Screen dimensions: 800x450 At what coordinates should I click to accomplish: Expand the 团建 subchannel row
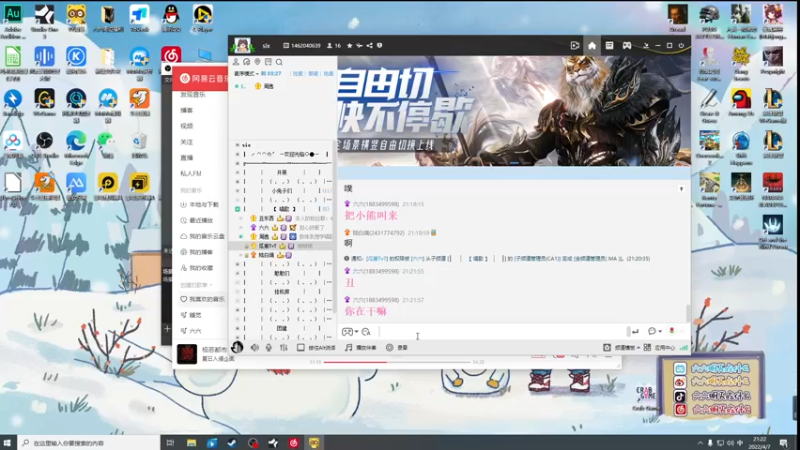coord(237,329)
